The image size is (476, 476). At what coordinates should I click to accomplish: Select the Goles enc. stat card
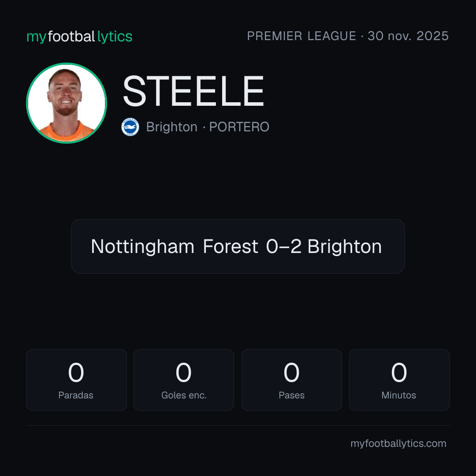pyautogui.click(x=184, y=380)
